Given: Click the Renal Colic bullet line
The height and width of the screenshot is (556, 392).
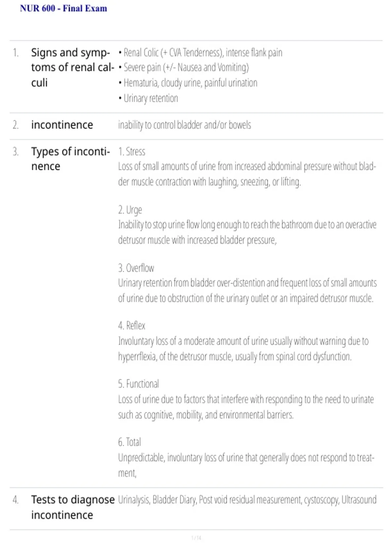Looking at the screenshot, I should click(x=200, y=53).
